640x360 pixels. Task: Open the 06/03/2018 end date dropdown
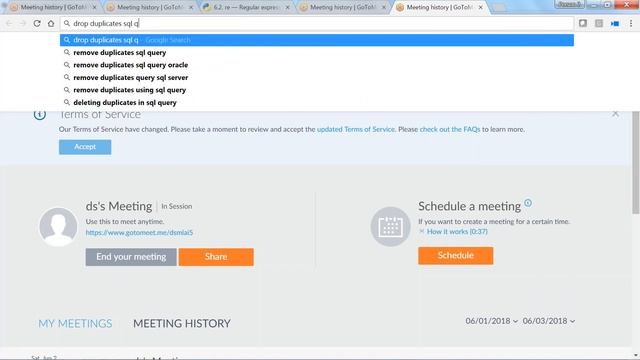coord(549,321)
